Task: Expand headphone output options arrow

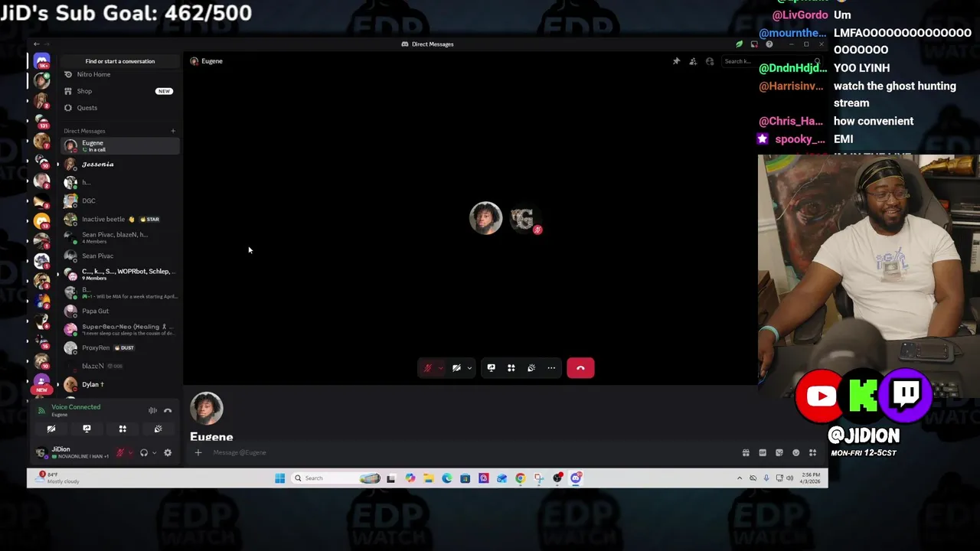Action: point(154,453)
